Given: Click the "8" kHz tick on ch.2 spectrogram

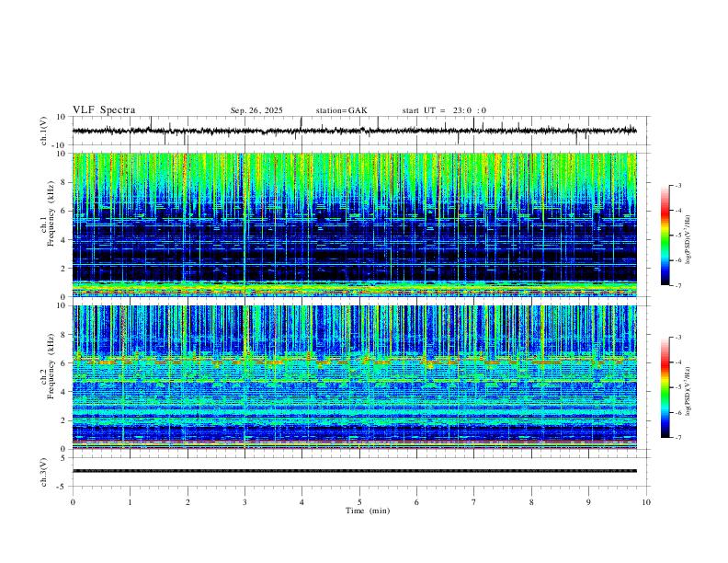Looking at the screenshot, I should [x=63, y=335].
